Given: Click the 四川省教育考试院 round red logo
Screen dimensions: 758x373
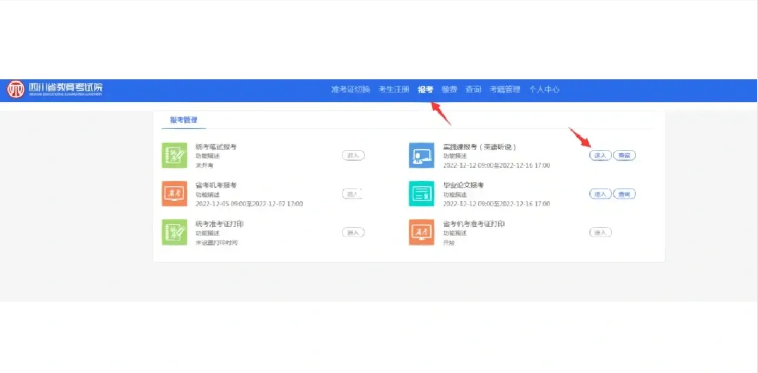Looking at the screenshot, I should coord(15,89).
